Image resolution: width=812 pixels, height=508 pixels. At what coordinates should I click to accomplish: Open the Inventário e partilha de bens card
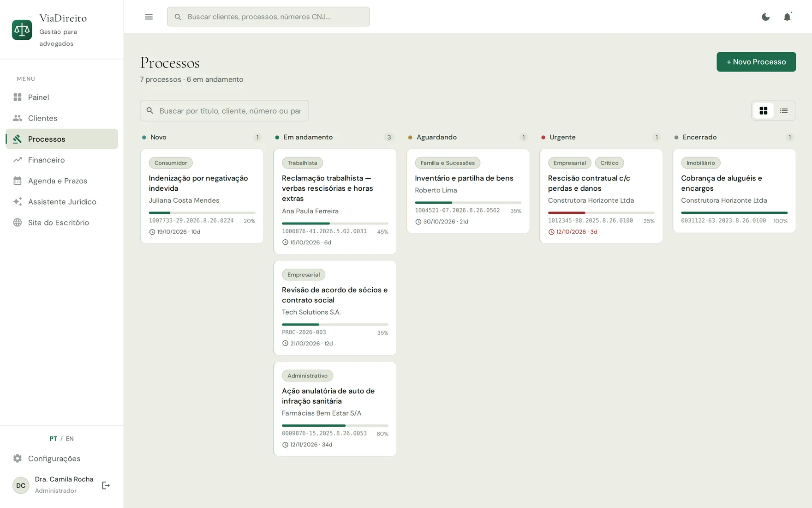[468, 191]
